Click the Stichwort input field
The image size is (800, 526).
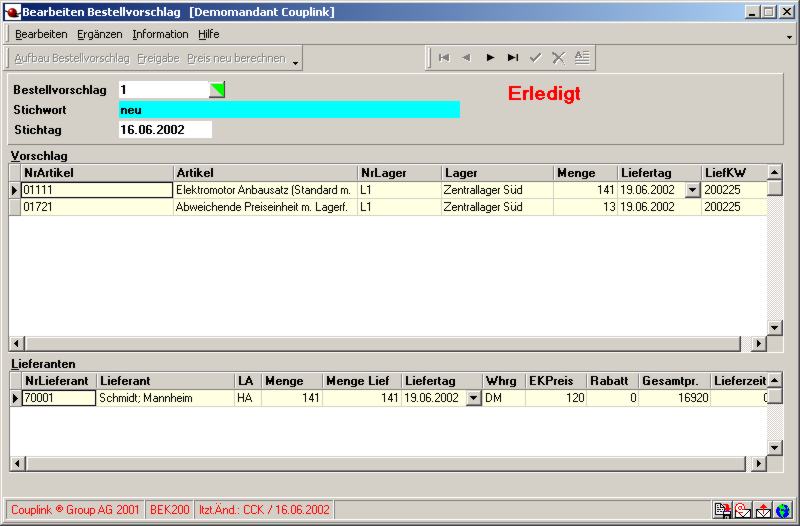coord(289,110)
